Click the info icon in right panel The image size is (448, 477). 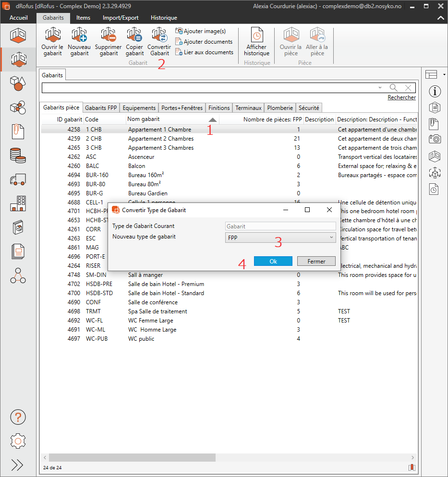(x=435, y=91)
